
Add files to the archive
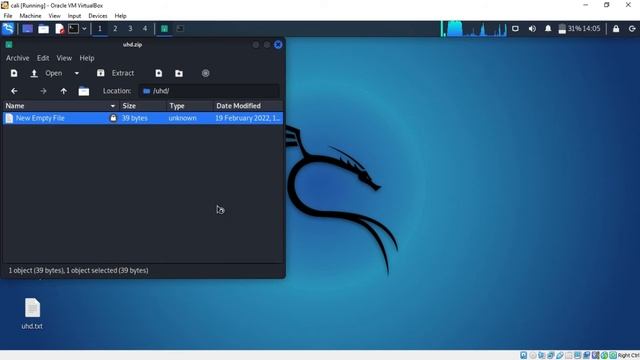click(159, 73)
